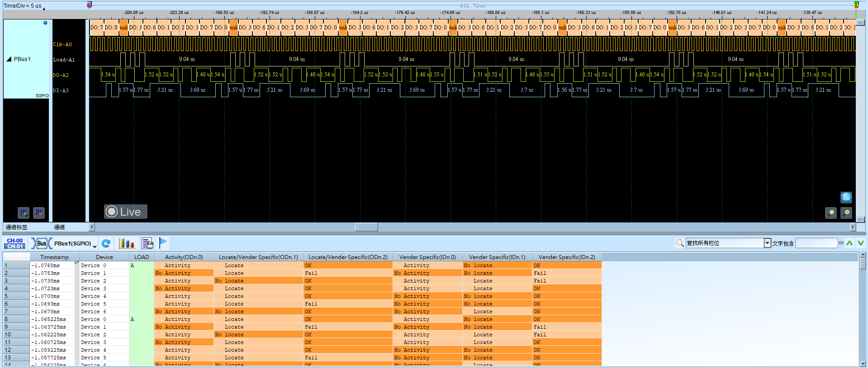Zoom in the waveform view
Image resolution: width=868 pixels, height=368 pixels.
(846, 212)
